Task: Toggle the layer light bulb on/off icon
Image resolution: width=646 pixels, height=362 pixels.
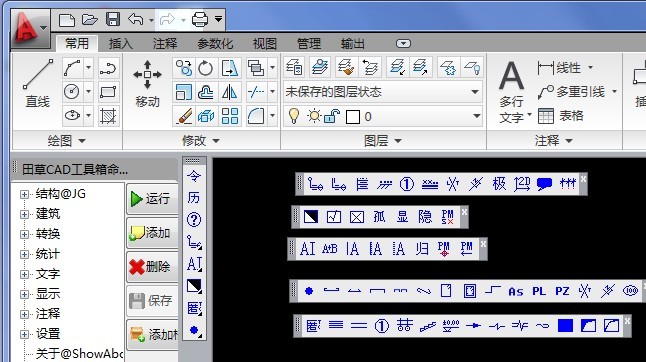Action: (x=294, y=116)
